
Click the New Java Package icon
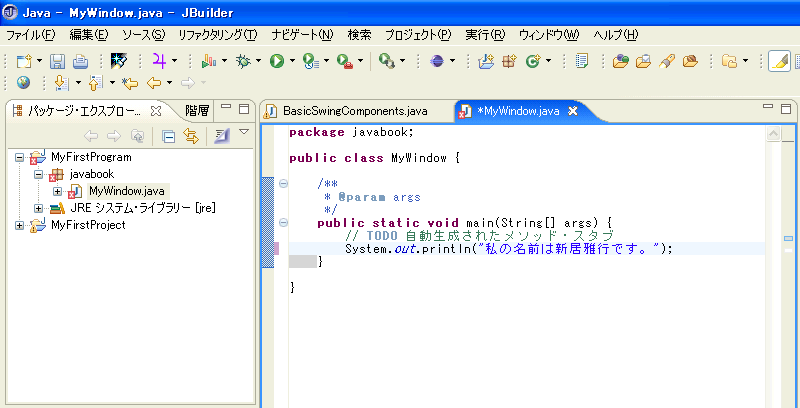coord(509,62)
